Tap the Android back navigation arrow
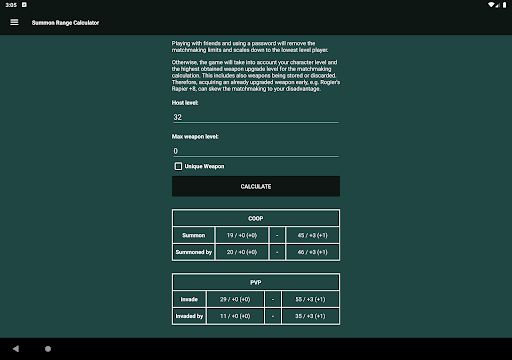 (x=16, y=349)
